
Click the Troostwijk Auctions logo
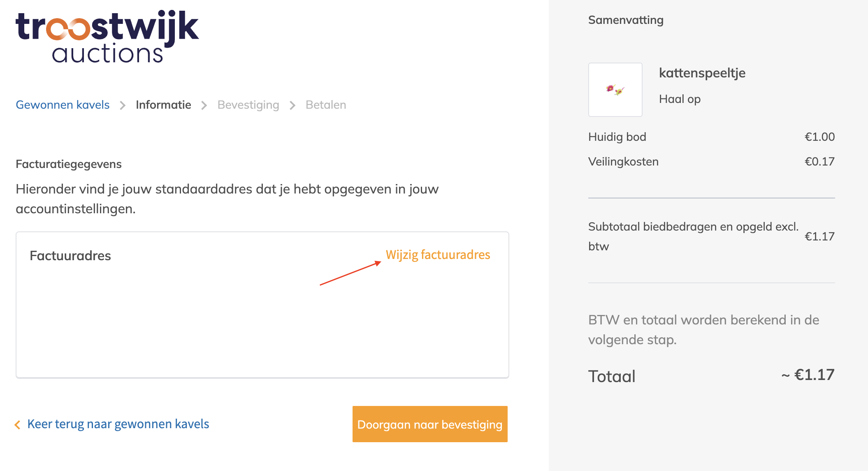pyautogui.click(x=107, y=37)
